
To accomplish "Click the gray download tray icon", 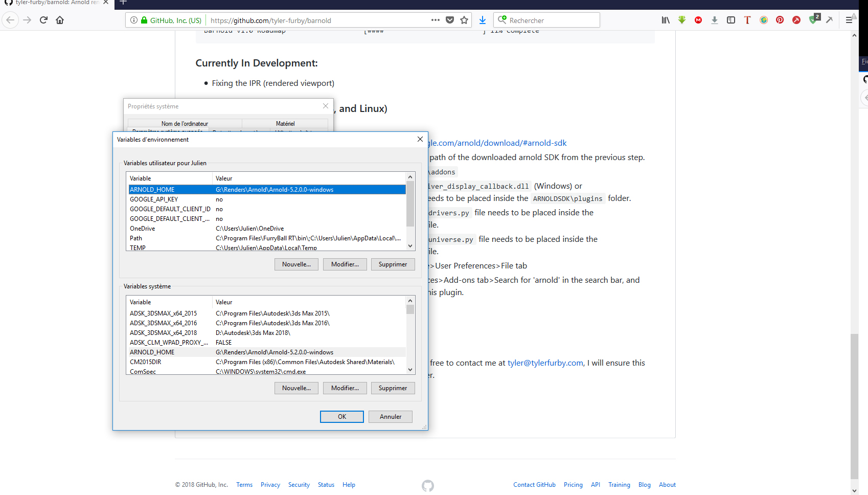I will click(x=715, y=20).
